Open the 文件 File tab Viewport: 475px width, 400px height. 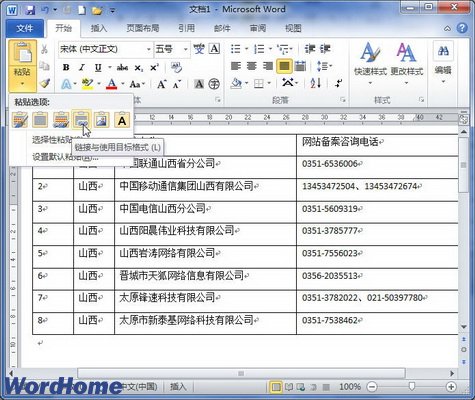click(25, 29)
